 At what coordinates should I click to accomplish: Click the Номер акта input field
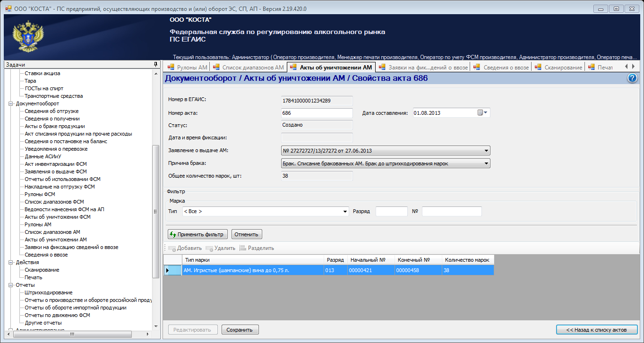[x=317, y=113]
